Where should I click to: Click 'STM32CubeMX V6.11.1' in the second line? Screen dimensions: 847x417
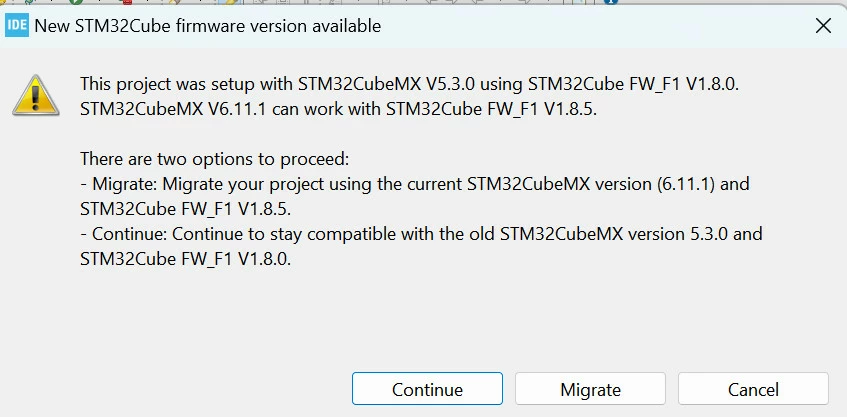click(x=173, y=109)
